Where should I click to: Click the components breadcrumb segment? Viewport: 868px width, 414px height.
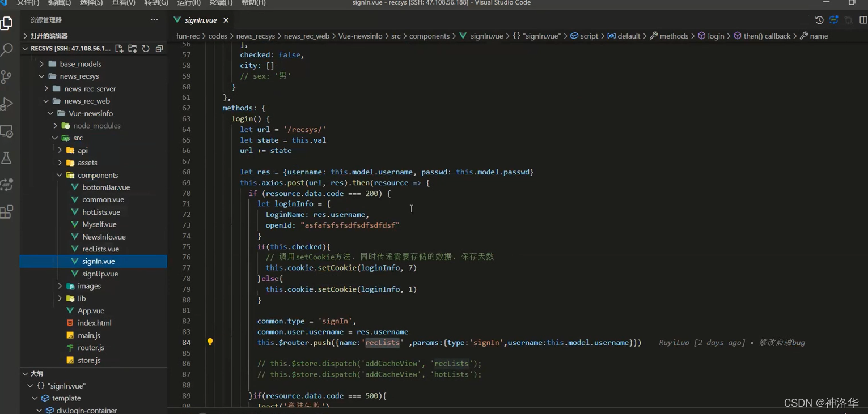429,36
